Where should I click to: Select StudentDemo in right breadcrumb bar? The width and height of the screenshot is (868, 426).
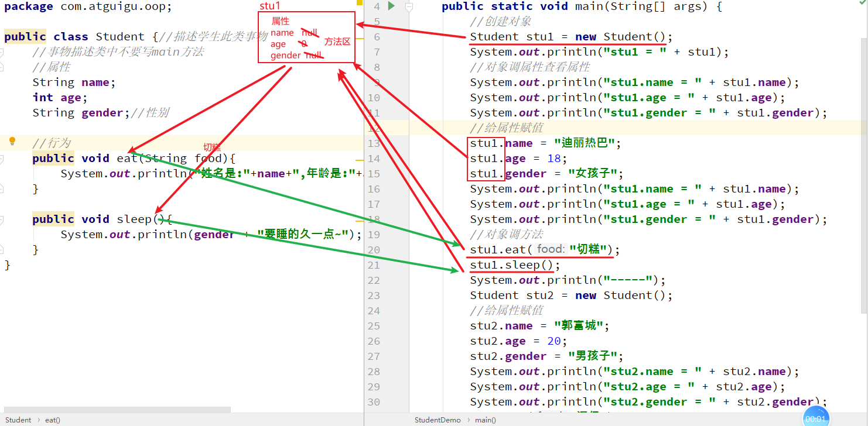(438, 420)
